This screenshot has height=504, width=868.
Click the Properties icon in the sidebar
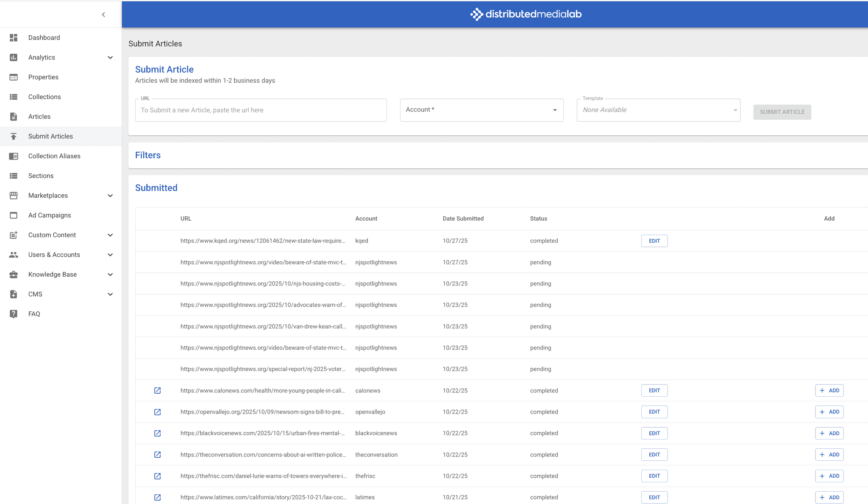coord(14,77)
